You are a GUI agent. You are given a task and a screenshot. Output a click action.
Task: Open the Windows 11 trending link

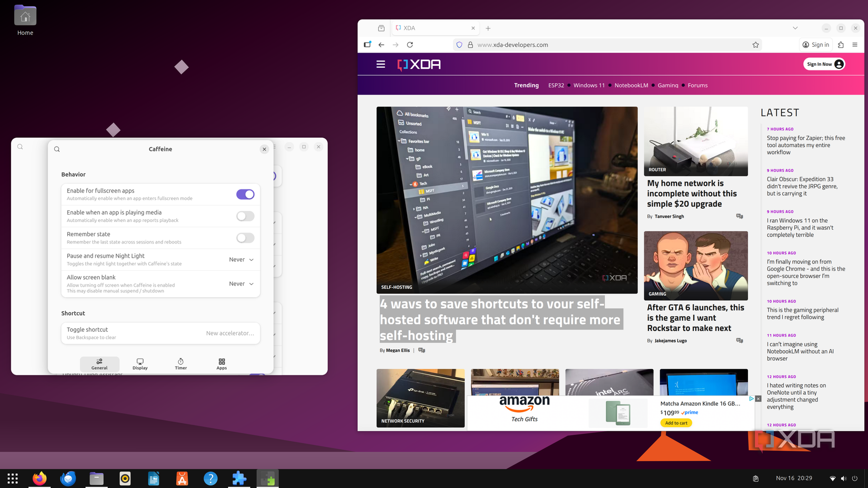pyautogui.click(x=589, y=85)
